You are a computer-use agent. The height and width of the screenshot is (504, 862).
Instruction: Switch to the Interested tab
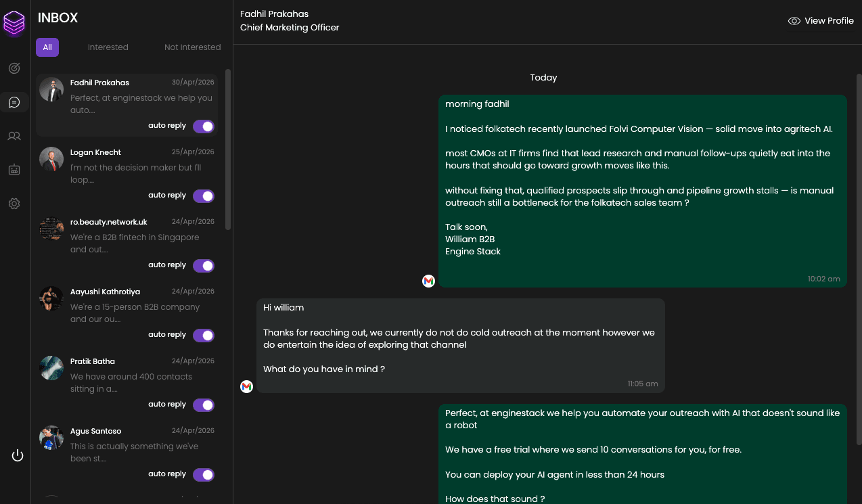point(108,47)
